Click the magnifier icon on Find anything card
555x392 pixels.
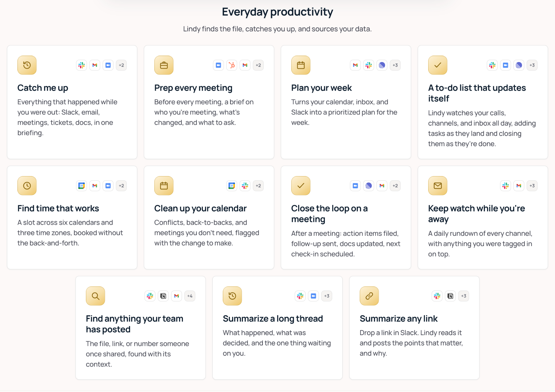pos(95,296)
